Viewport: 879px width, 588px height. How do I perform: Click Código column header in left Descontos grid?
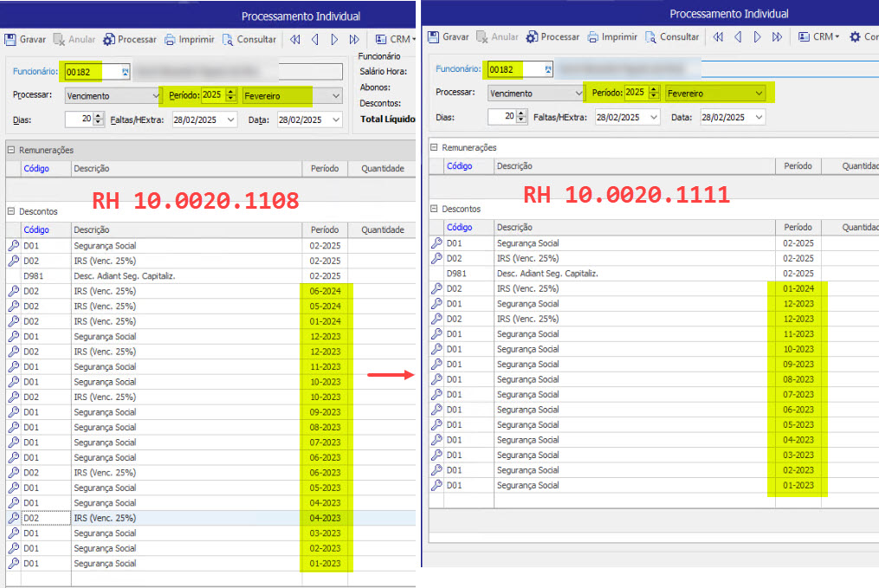(36, 229)
